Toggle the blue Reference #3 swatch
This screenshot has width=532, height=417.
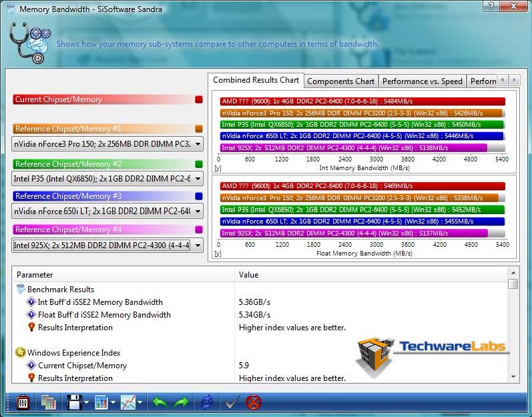[199, 196]
